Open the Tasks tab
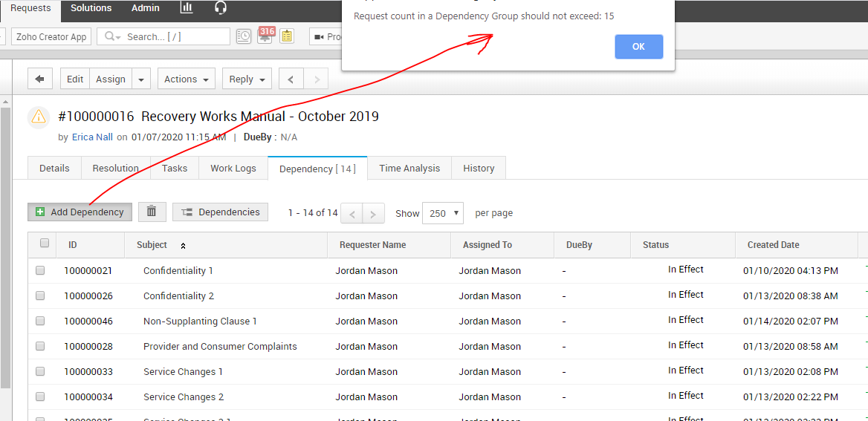The width and height of the screenshot is (868, 421). (x=175, y=169)
